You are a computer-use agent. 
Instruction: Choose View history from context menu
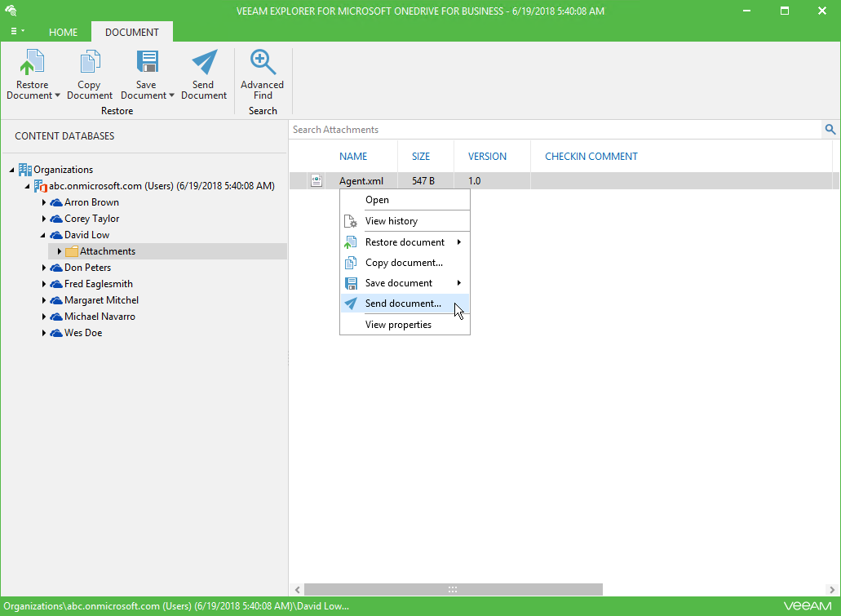(405, 221)
